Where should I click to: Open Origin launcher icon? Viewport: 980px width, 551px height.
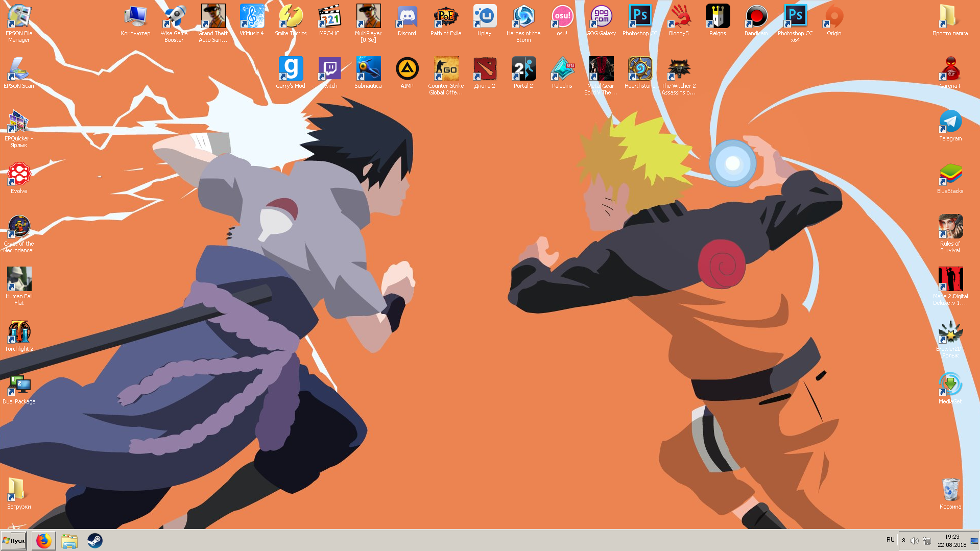point(834,20)
